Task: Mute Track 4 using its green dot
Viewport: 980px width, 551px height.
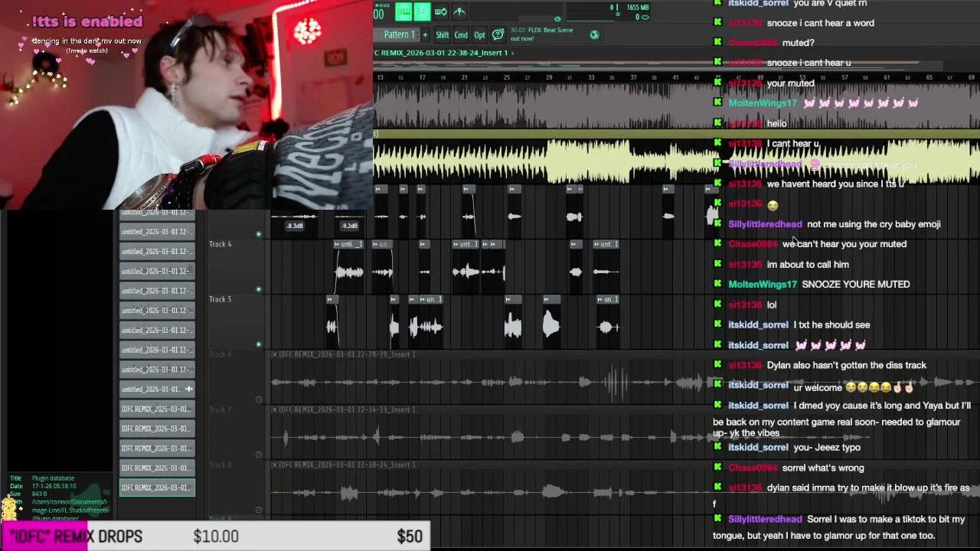Action: pos(259,289)
